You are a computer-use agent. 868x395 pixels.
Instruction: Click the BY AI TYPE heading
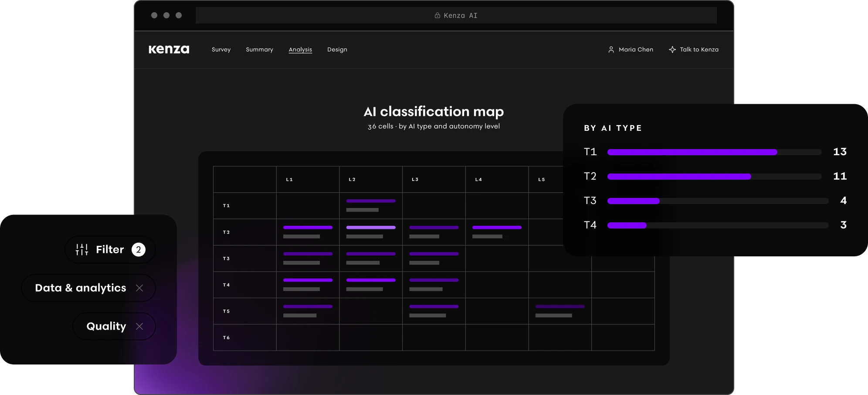click(x=613, y=128)
